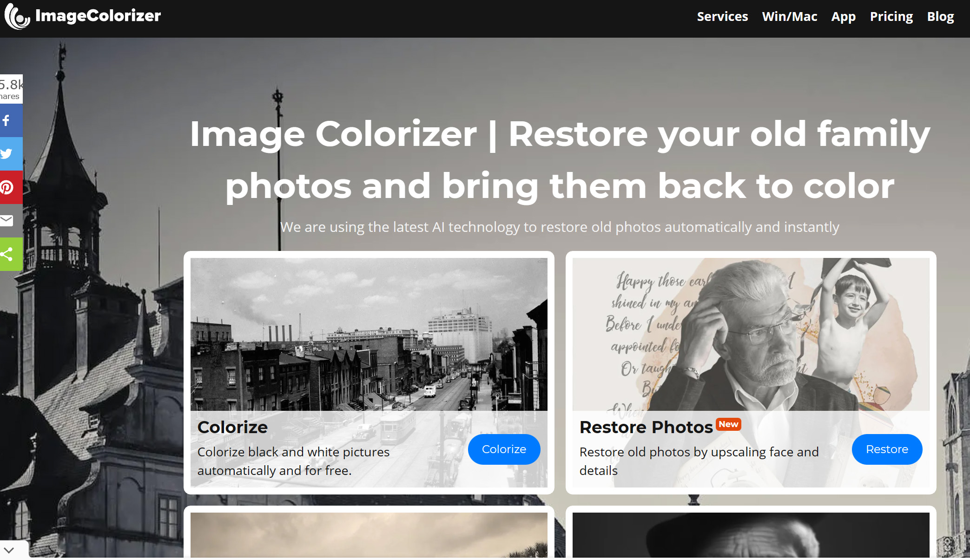Collapse the share sidebar with the chevron
970x560 pixels.
9,550
